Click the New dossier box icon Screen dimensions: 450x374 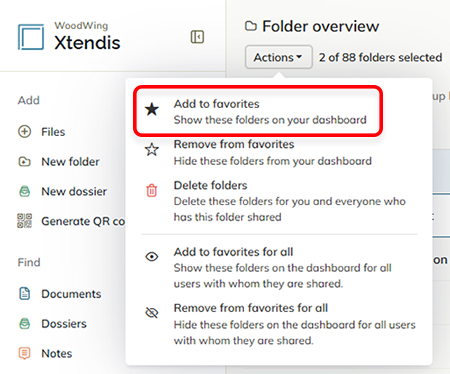pos(24,191)
